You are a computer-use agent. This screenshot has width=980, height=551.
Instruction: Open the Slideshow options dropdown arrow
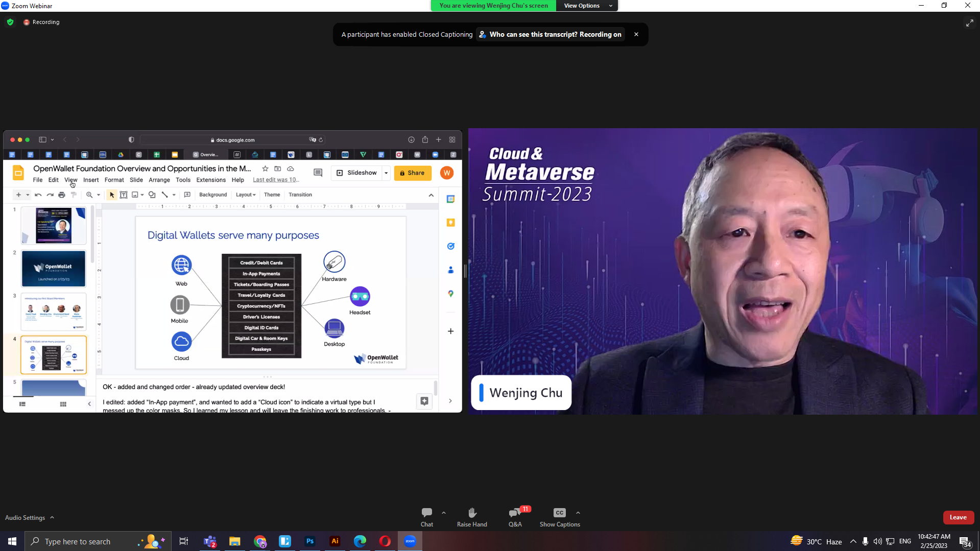coord(386,173)
